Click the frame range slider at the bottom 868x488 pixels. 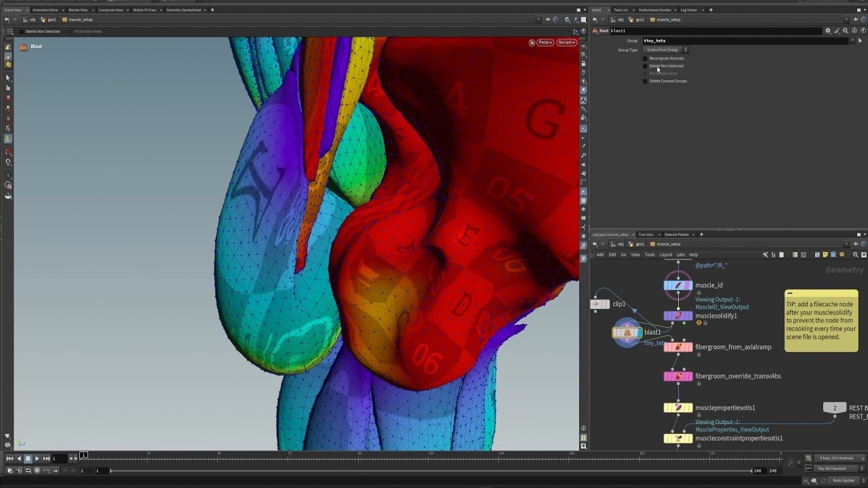(431, 470)
